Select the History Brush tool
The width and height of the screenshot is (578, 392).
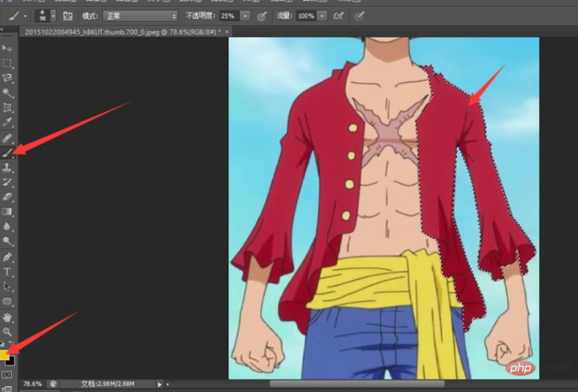click(7, 182)
